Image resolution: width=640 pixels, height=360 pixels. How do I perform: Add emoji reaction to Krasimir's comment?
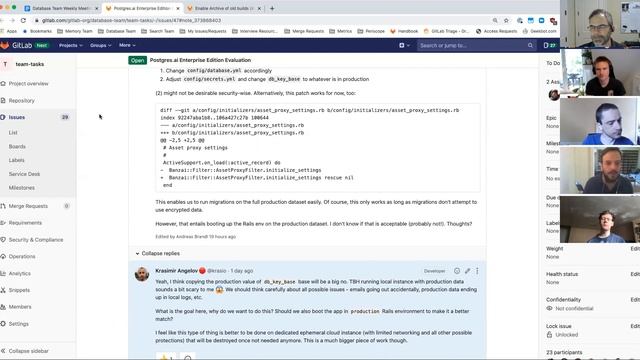pyautogui.click(x=457, y=271)
